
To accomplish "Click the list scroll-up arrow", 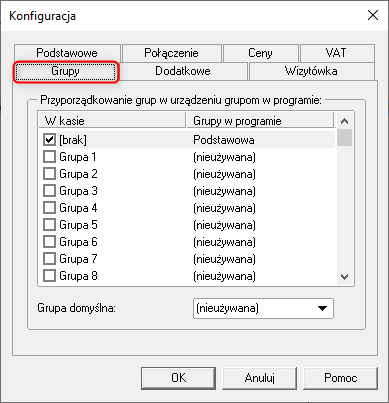I will tap(344, 121).
